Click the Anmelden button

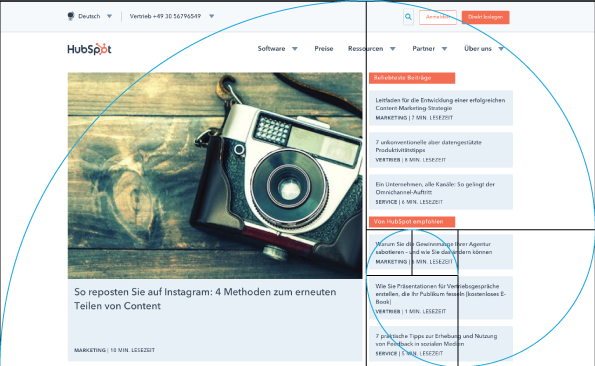coord(438,17)
